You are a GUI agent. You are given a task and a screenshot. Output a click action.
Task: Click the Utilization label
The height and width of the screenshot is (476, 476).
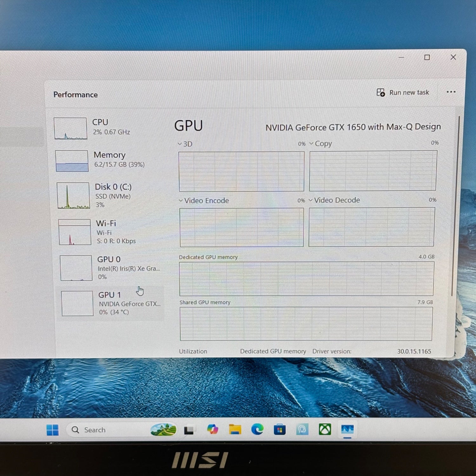(193, 351)
